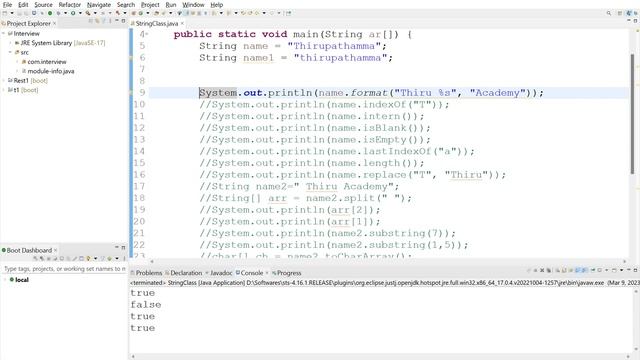Minimize the editor area
640x360 pixels.
click(x=629, y=20)
